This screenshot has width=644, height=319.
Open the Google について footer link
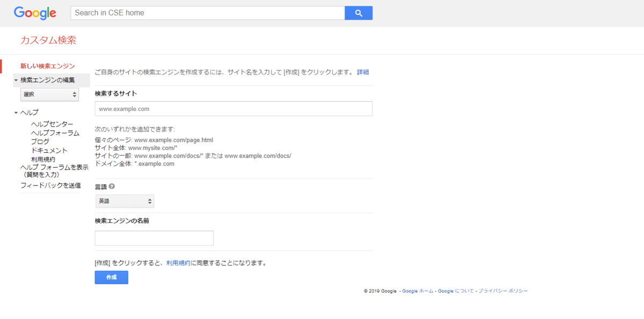[456, 291]
